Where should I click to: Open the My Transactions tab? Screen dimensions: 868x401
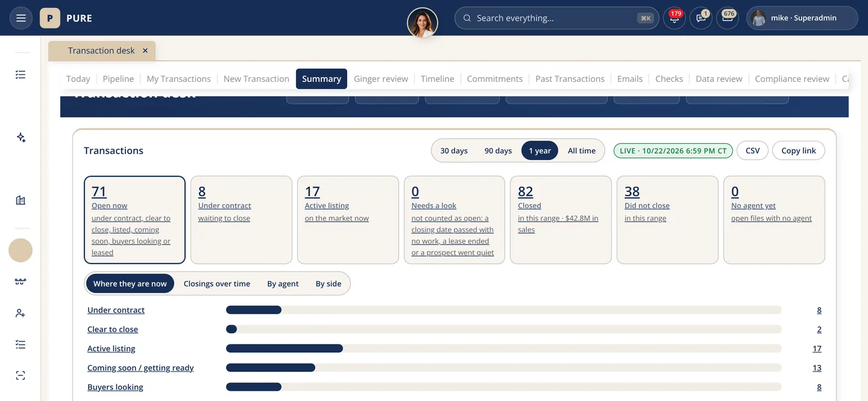(179, 79)
